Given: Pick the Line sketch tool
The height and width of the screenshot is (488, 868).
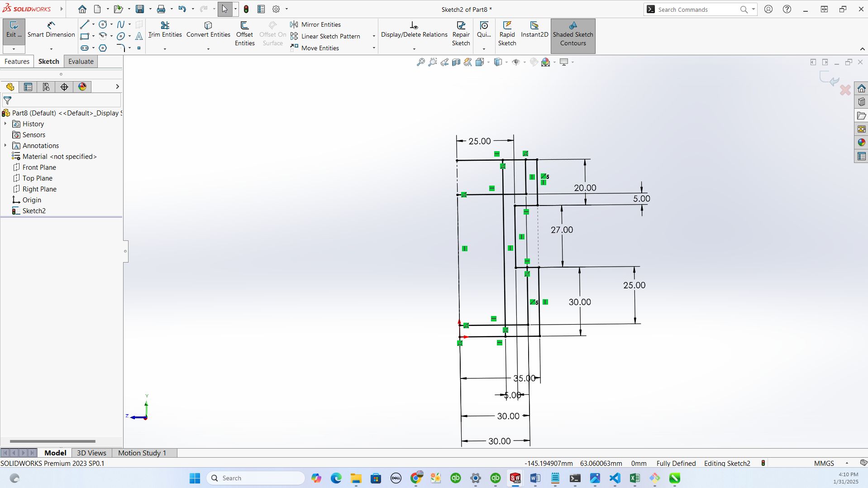Looking at the screenshot, I should [x=84, y=24].
